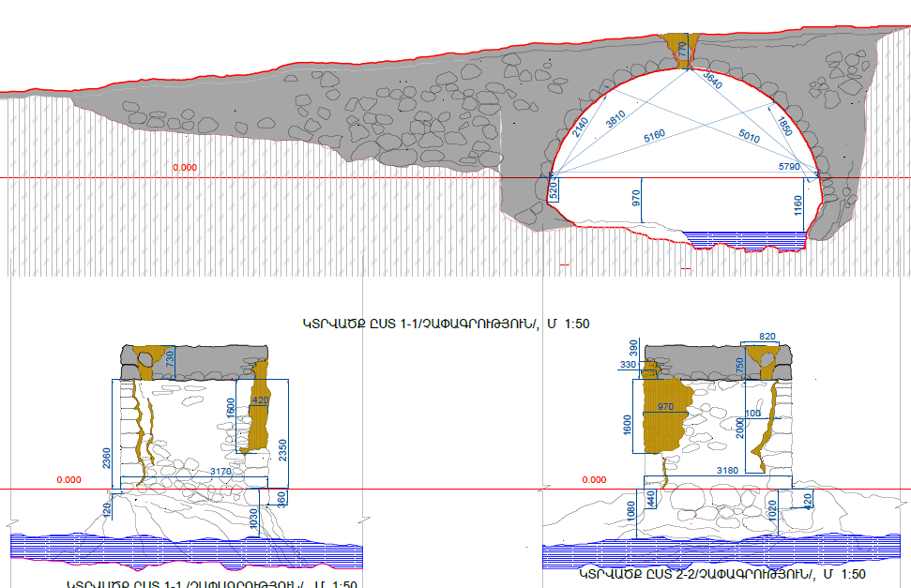Select the 5010 diagonal dimension label
The height and width of the screenshot is (588, 911).
(750, 136)
